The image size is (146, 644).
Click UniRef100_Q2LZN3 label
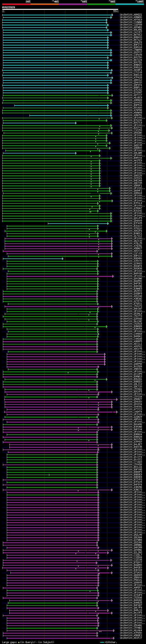(x=131, y=553)
